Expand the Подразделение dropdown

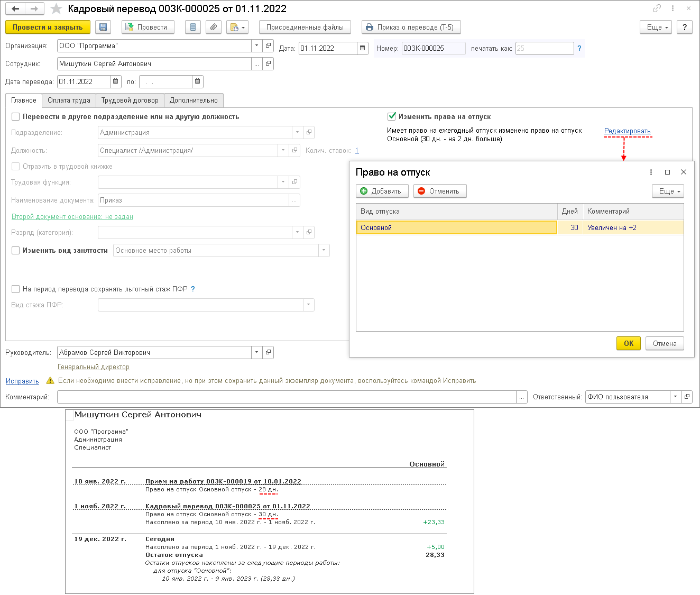pyautogui.click(x=297, y=132)
